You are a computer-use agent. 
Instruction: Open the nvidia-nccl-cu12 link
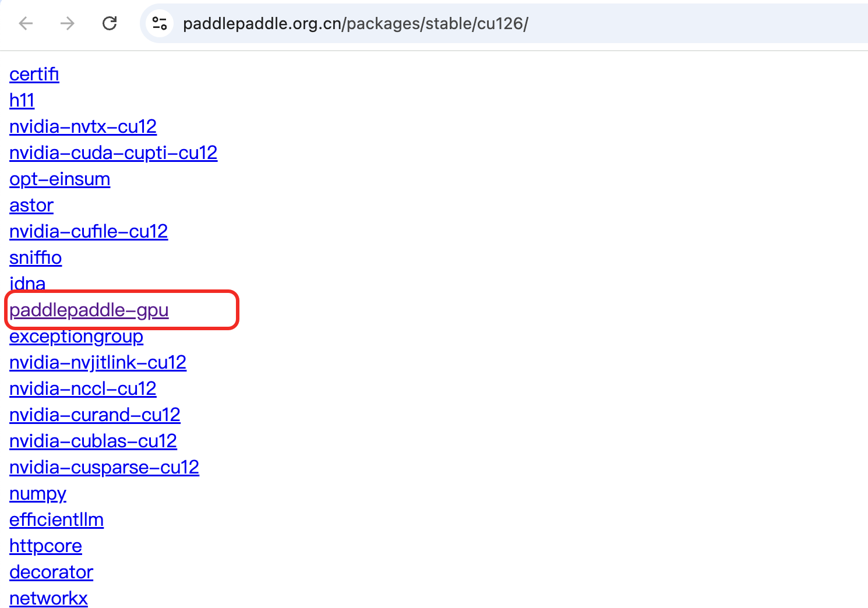pos(83,389)
